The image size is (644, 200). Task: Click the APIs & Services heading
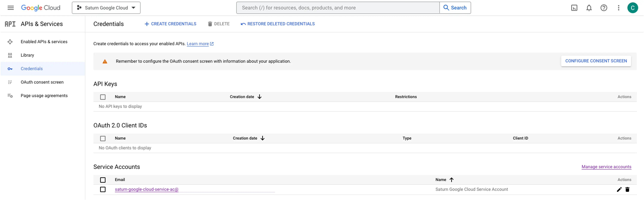coord(42,24)
